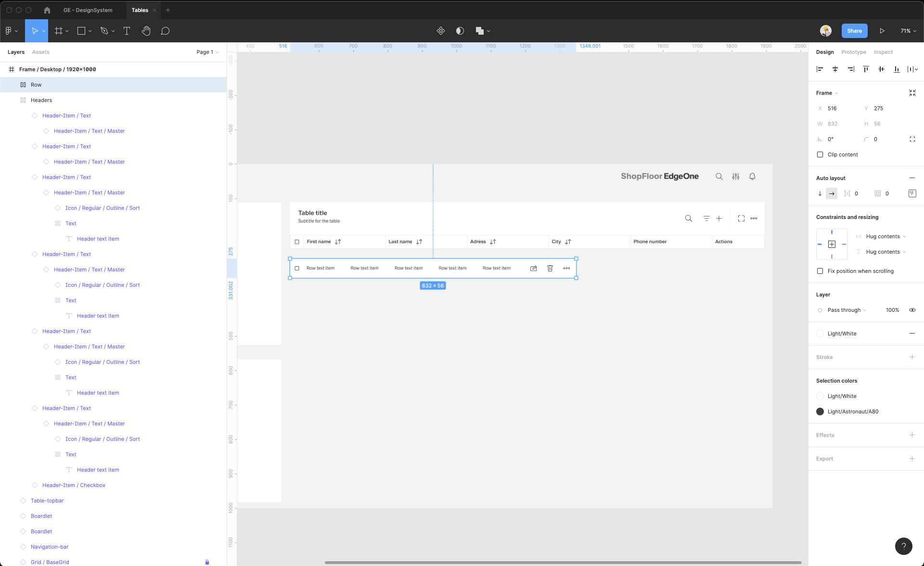This screenshot has width=924, height=566.
Task: Enable Fix position when scrolling
Action: click(820, 271)
